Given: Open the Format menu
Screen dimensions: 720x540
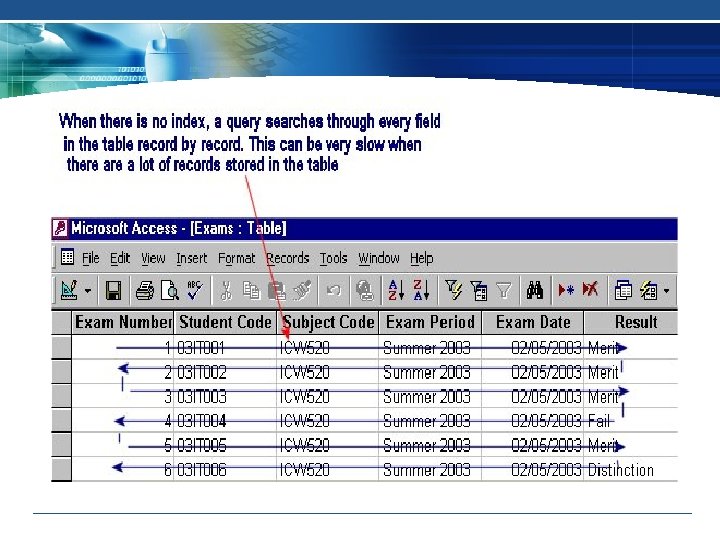Looking at the screenshot, I should (x=236, y=259).
